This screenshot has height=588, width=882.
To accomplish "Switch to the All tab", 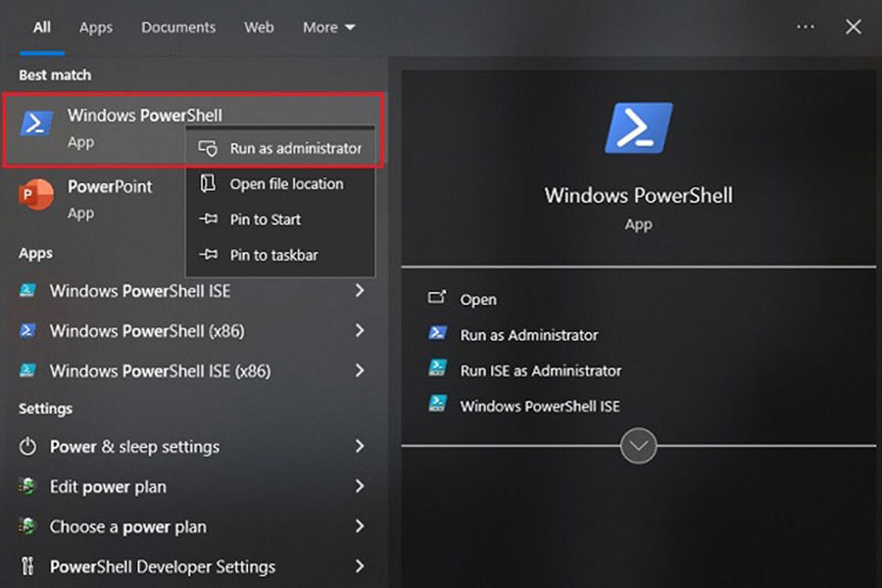I will click(x=41, y=27).
